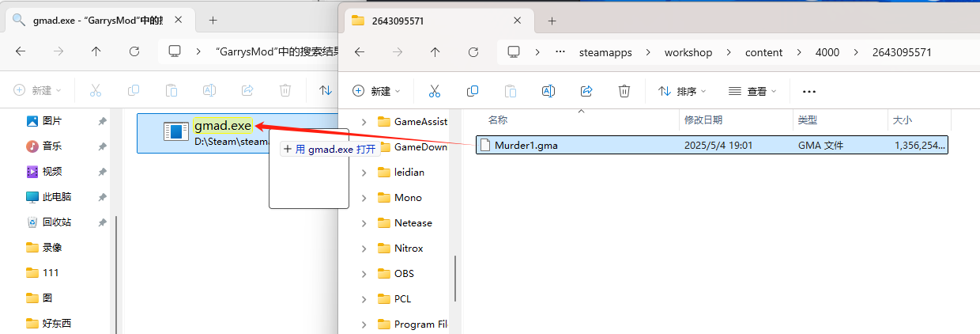Click Refresh button in the 2643095571 window
980x334 pixels.
click(x=473, y=52)
